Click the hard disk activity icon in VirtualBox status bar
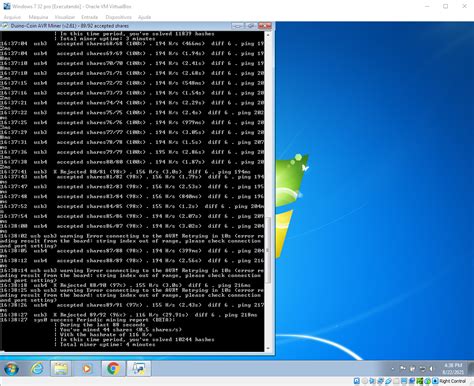The width and height of the screenshot is (474, 386). 357,381
